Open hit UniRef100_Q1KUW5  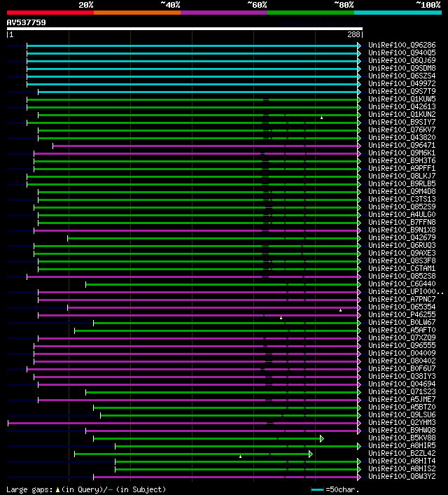[402, 99]
